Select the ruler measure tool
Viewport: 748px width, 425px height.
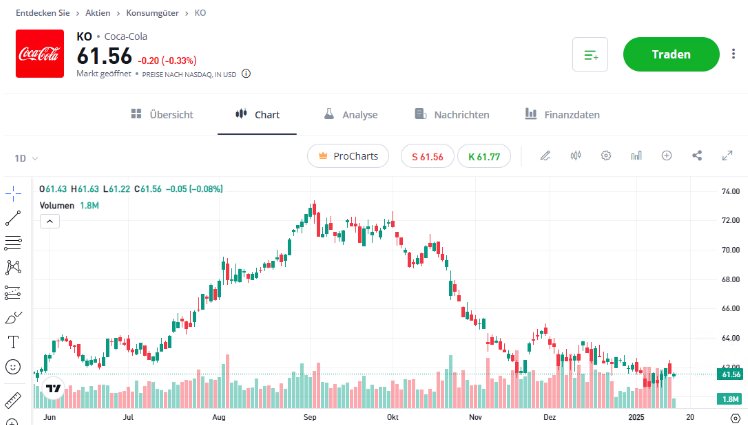pyautogui.click(x=13, y=400)
